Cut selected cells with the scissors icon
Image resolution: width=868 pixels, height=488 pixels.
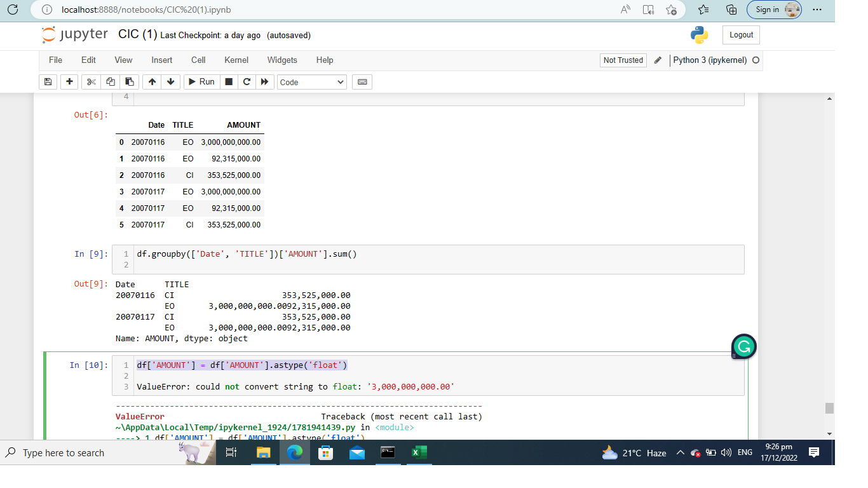(x=91, y=82)
